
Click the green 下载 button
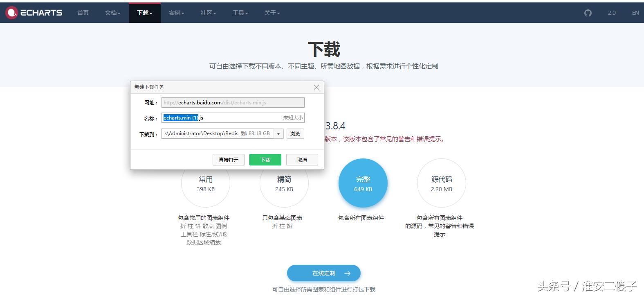point(265,160)
